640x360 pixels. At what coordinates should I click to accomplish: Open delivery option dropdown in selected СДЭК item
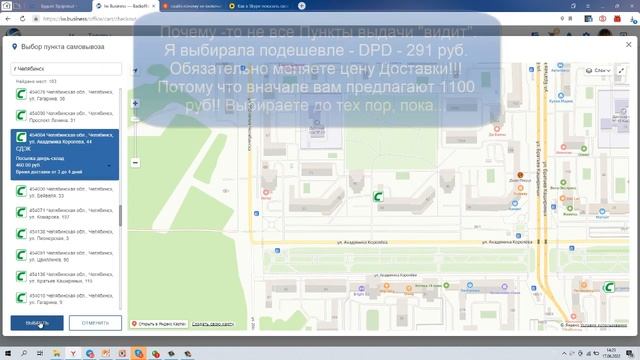point(109,165)
